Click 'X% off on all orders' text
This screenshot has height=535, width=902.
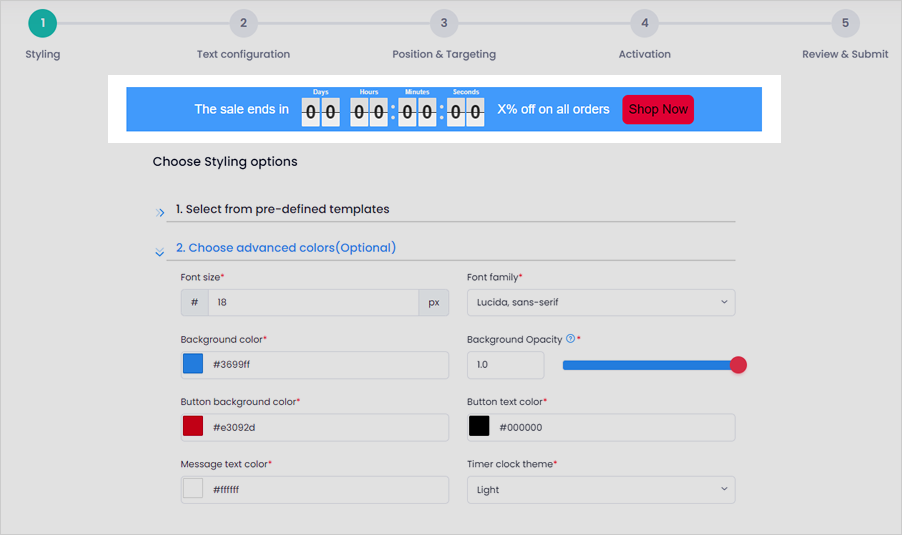click(553, 109)
